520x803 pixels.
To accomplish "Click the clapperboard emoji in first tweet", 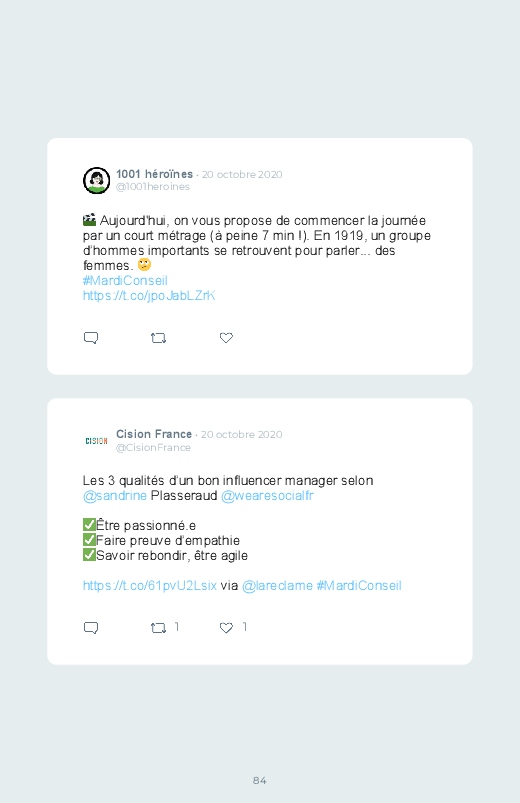I will [90, 220].
